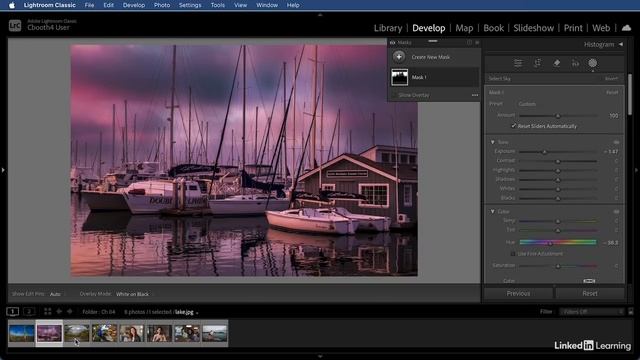Click the Masks panel dock icon

[x=469, y=42]
